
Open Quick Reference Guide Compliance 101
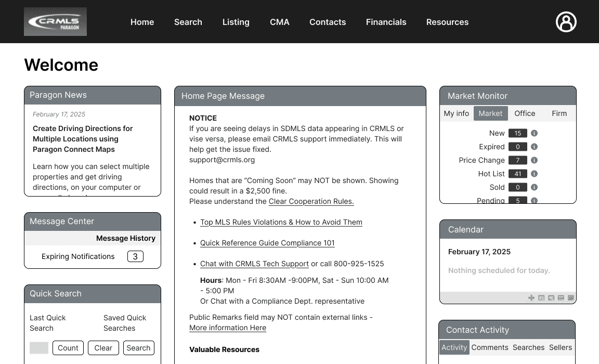[x=267, y=243]
